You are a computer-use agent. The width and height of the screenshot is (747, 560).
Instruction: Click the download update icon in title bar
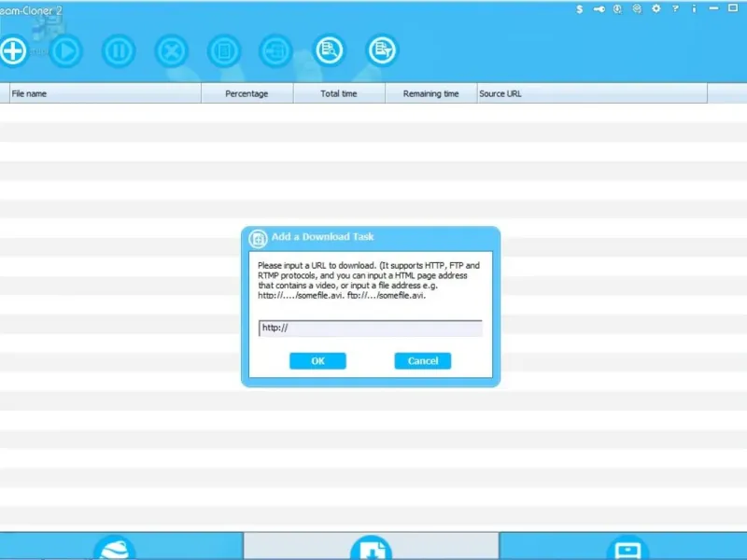pyautogui.click(x=617, y=9)
